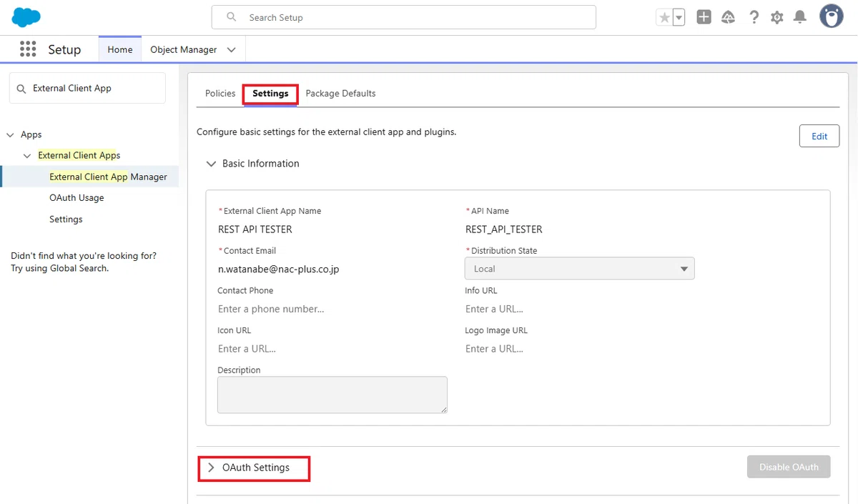The height and width of the screenshot is (504, 858).
Task: Open the Distribution State dropdown
Action: (580, 269)
